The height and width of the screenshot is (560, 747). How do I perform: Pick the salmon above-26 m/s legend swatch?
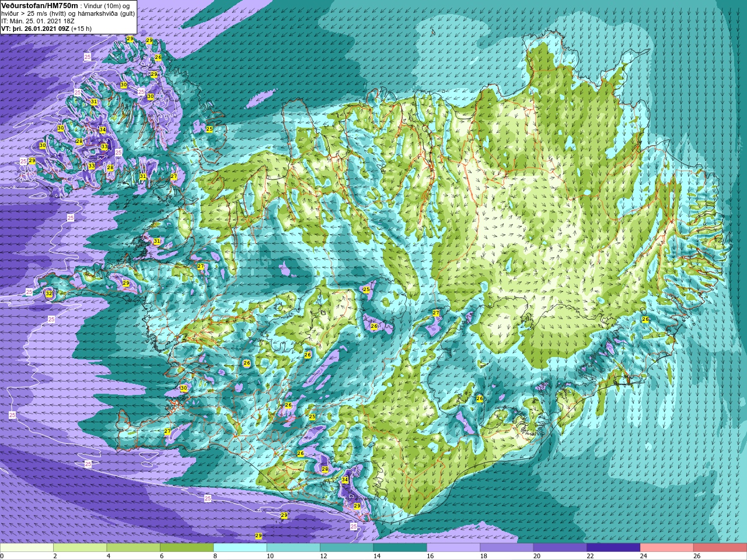(720, 548)
